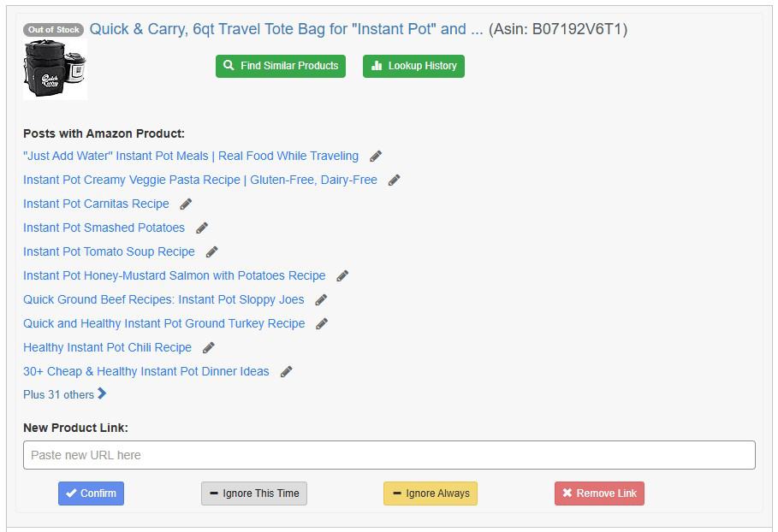778x532 pixels.
Task: Focus the Paste new URL field
Action: coord(389,455)
